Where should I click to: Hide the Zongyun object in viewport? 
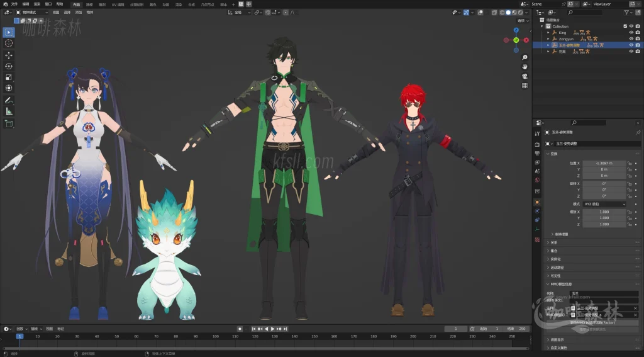point(631,38)
